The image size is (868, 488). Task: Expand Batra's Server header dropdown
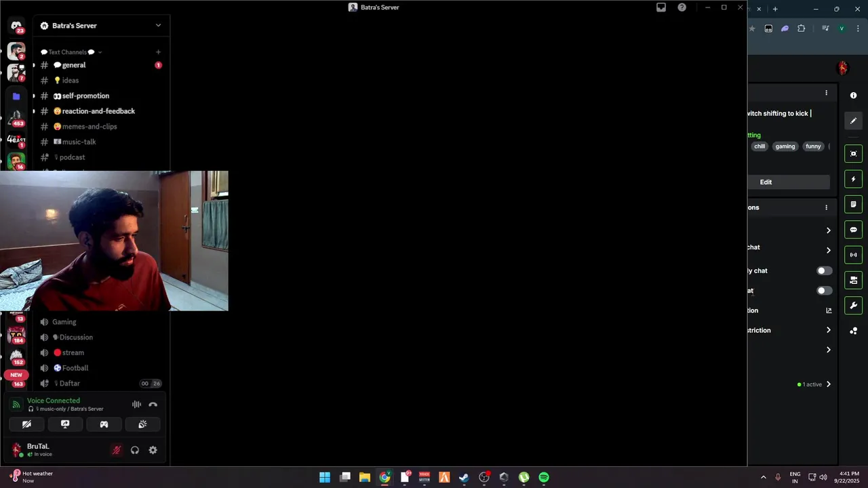tap(158, 26)
